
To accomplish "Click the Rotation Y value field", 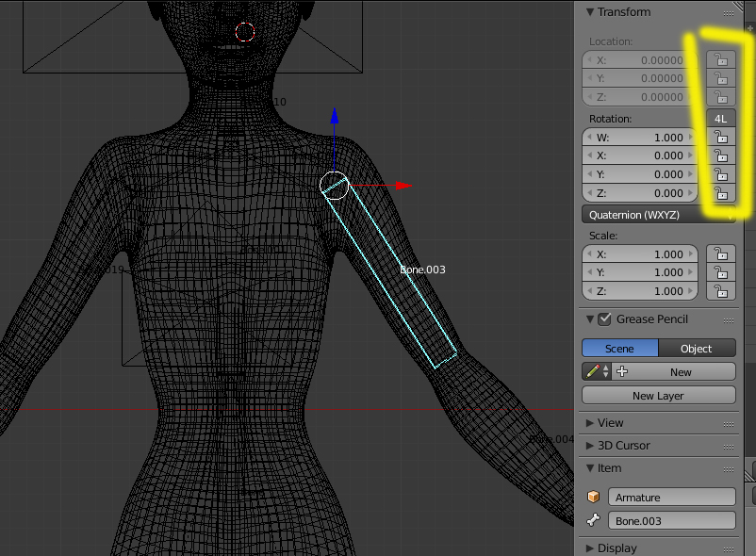I will (641, 174).
